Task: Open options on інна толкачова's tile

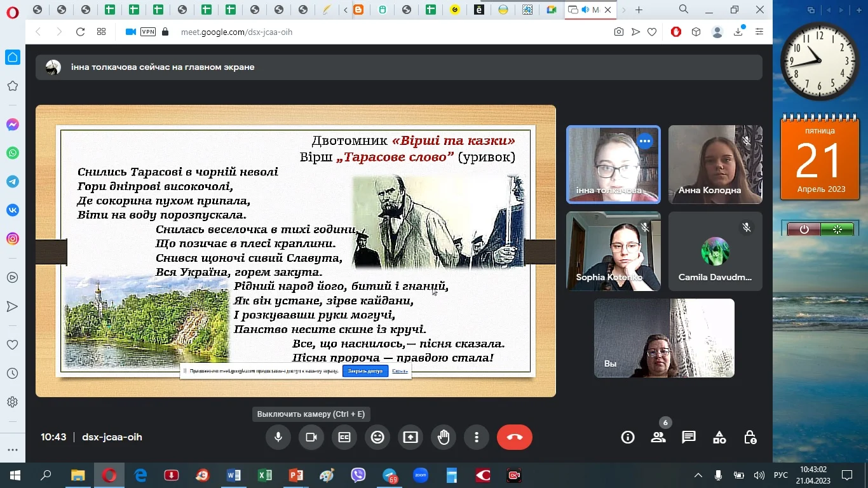Action: point(645,141)
